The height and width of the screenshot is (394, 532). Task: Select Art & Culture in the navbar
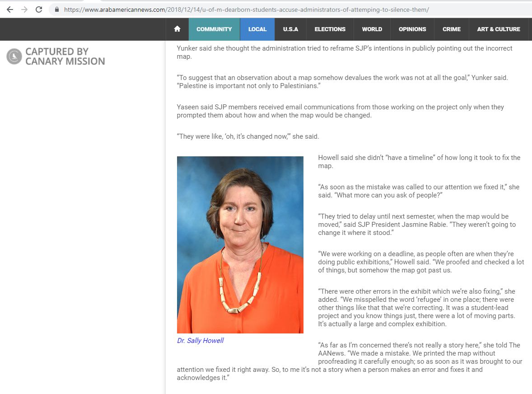[498, 29]
